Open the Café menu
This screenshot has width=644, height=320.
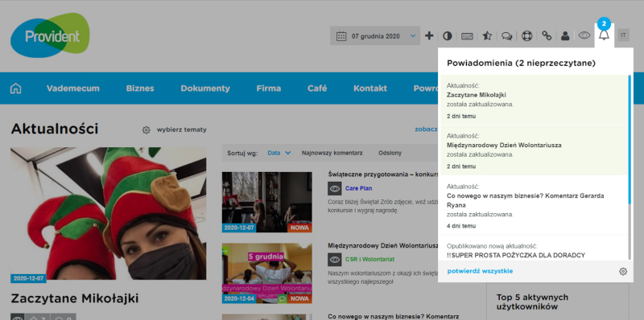tap(317, 88)
